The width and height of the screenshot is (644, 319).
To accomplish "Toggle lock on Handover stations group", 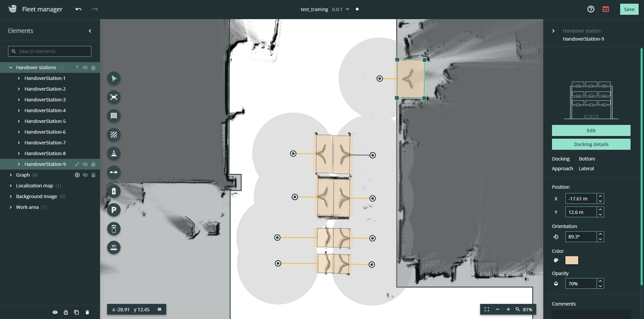I will click(93, 67).
